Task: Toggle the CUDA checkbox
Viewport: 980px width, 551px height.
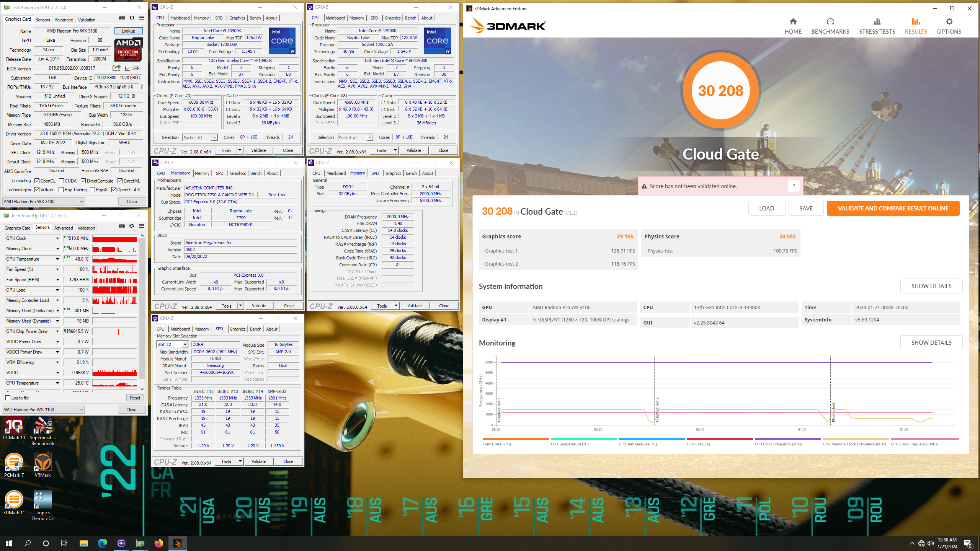Action: 61,181
